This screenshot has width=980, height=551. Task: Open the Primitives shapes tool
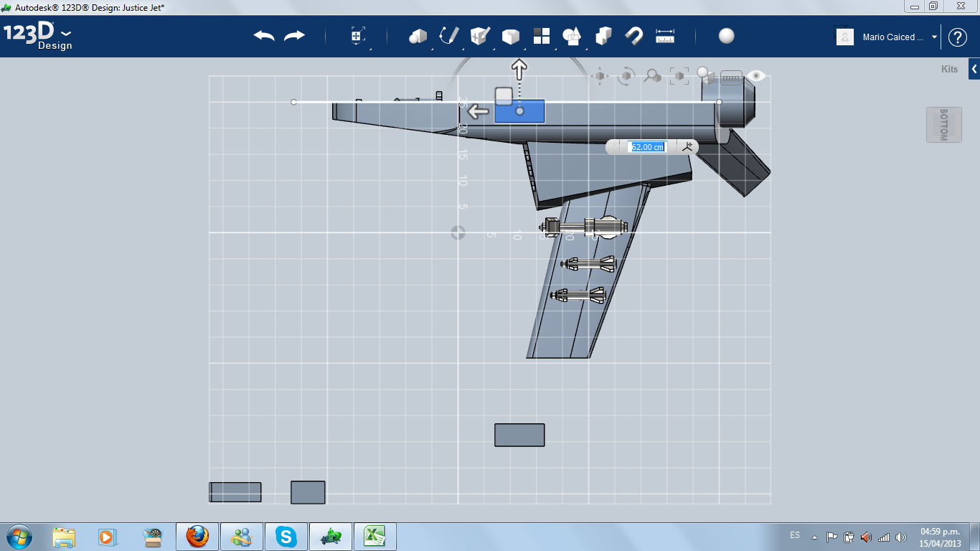pos(418,36)
